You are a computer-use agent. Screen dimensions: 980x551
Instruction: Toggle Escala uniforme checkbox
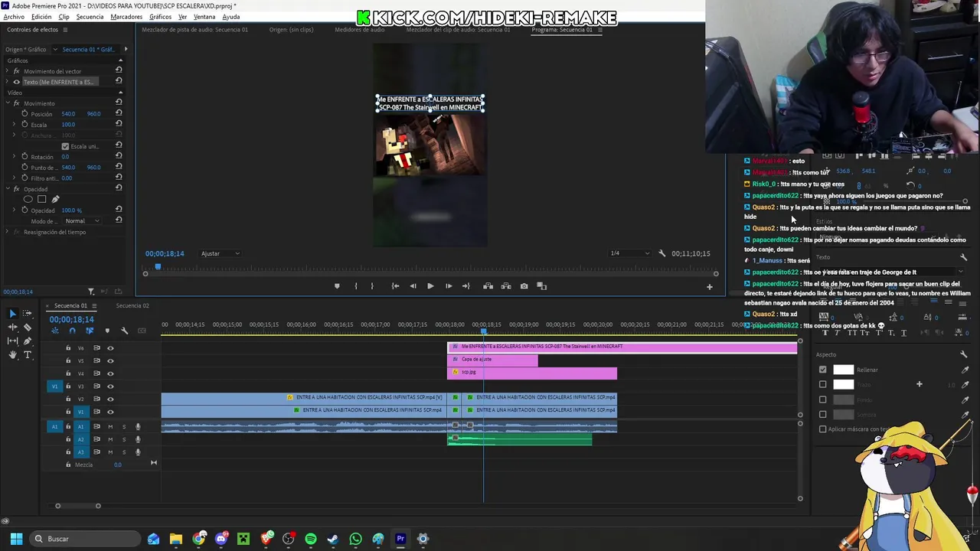65,146
